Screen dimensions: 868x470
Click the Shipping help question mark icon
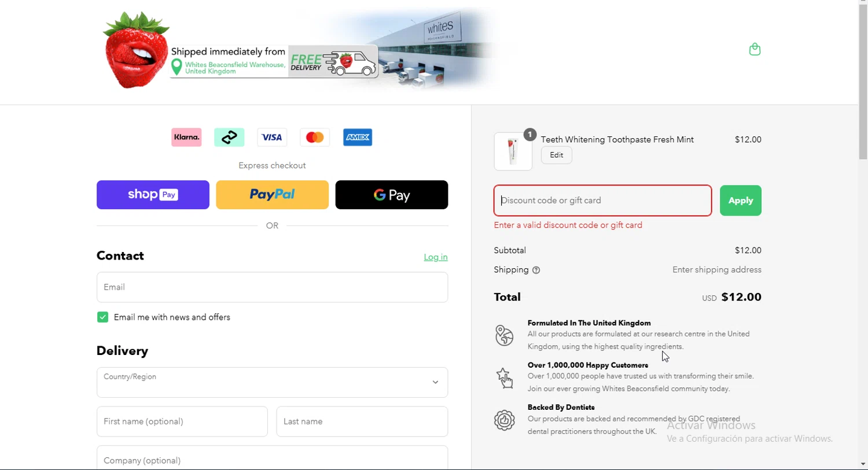[536, 270]
